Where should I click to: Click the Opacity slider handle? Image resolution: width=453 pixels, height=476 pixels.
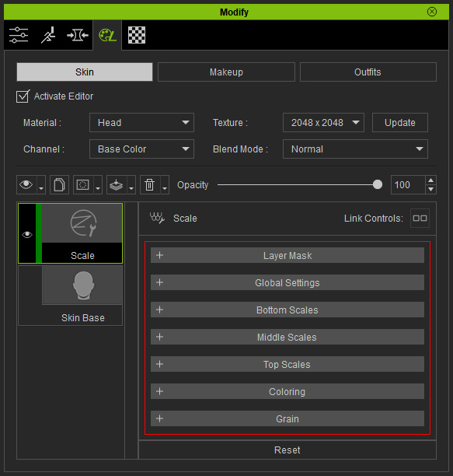click(377, 184)
